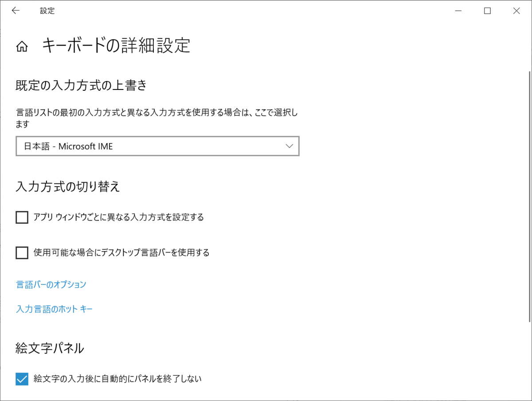Uncheck 絵文字の入力後に自動的にパネルを終了しない checkbox
Image resolution: width=532 pixels, height=401 pixels.
click(x=22, y=379)
